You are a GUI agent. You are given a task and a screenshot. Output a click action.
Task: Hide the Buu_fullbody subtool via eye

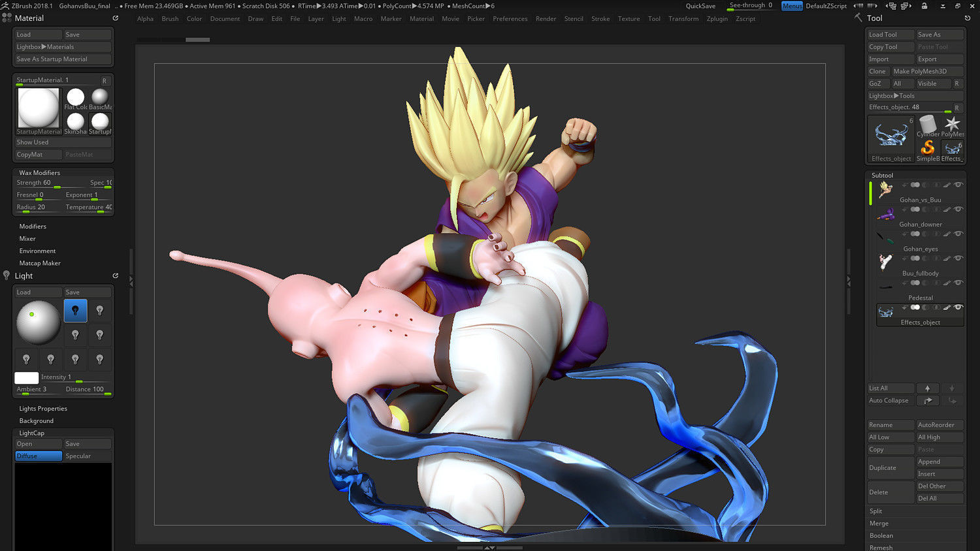point(958,259)
